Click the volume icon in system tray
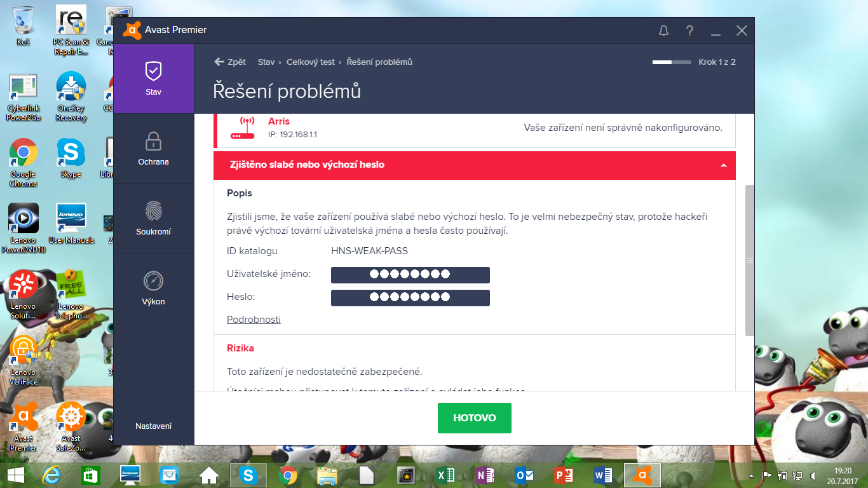Image resolution: width=868 pixels, height=488 pixels. click(x=812, y=475)
